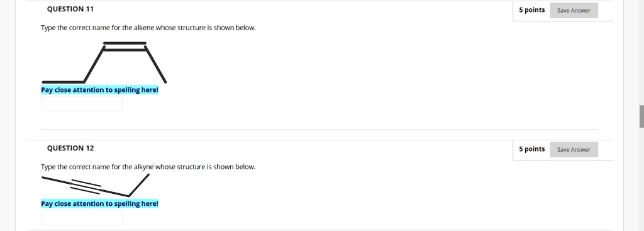Save the answer for Question 11

(574, 11)
